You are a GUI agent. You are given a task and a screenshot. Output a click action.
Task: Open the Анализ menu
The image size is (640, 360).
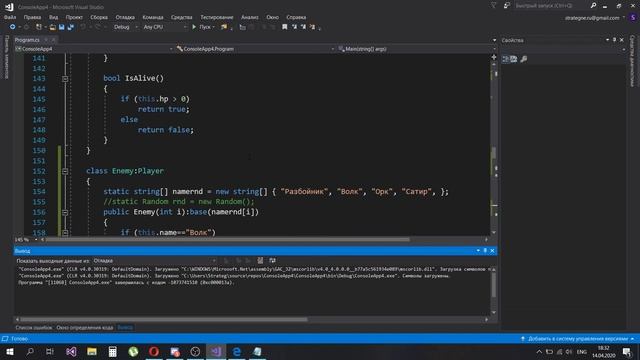pyautogui.click(x=249, y=17)
